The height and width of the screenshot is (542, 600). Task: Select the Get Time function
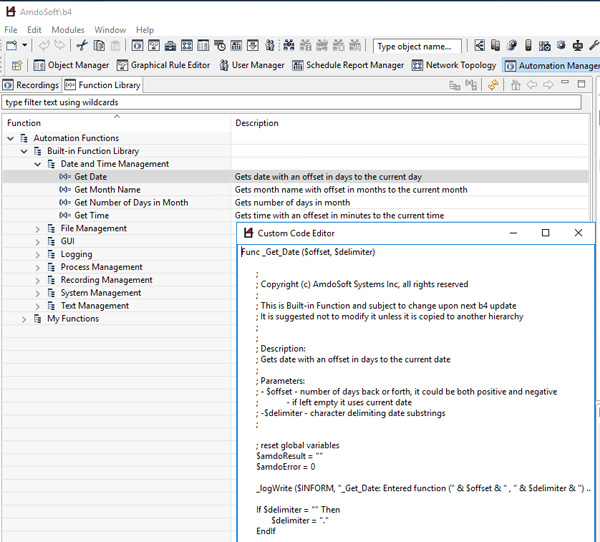pos(92,215)
